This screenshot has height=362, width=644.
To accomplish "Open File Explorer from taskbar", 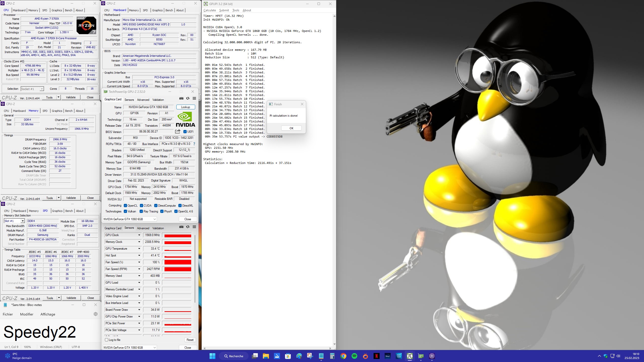I will pyautogui.click(x=266, y=356).
